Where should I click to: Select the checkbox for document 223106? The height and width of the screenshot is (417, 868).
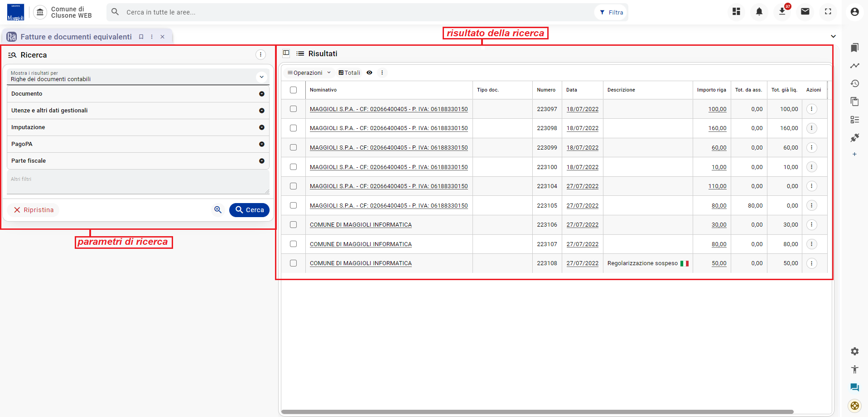click(294, 225)
